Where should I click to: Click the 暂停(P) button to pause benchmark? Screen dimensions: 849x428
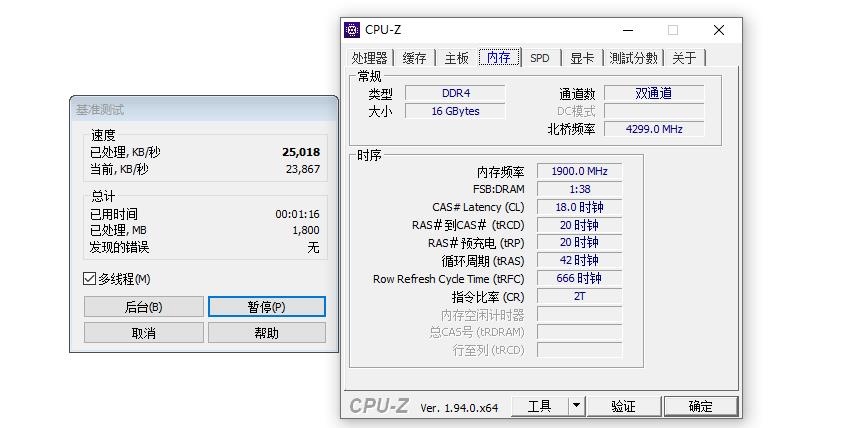pyautogui.click(x=266, y=307)
